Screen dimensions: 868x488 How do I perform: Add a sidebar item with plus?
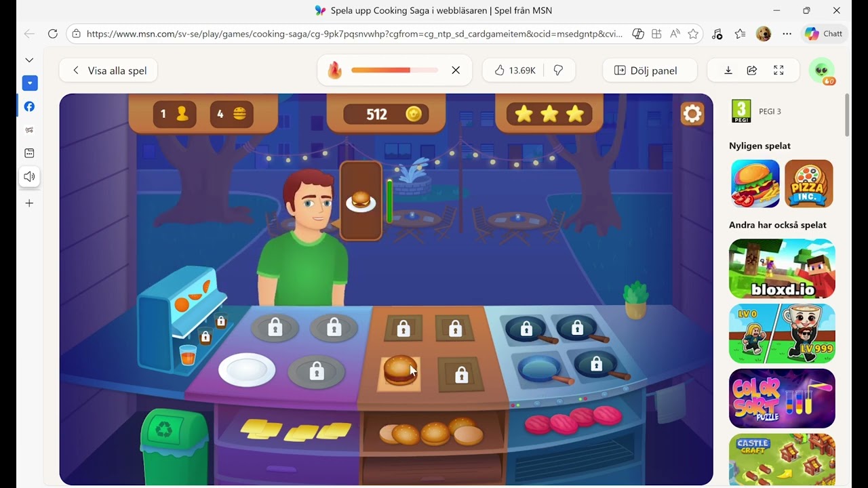29,203
